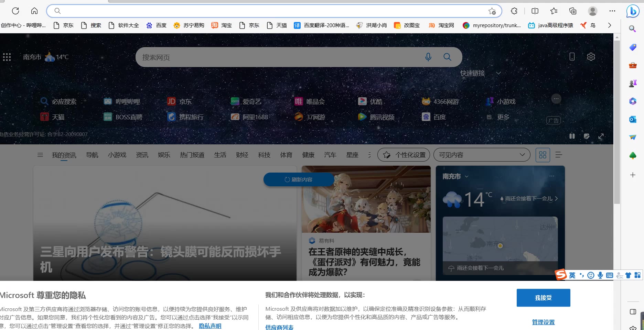This screenshot has width=644, height=330.
Task: Open the sidebar paper plane icon
Action: pos(633,137)
